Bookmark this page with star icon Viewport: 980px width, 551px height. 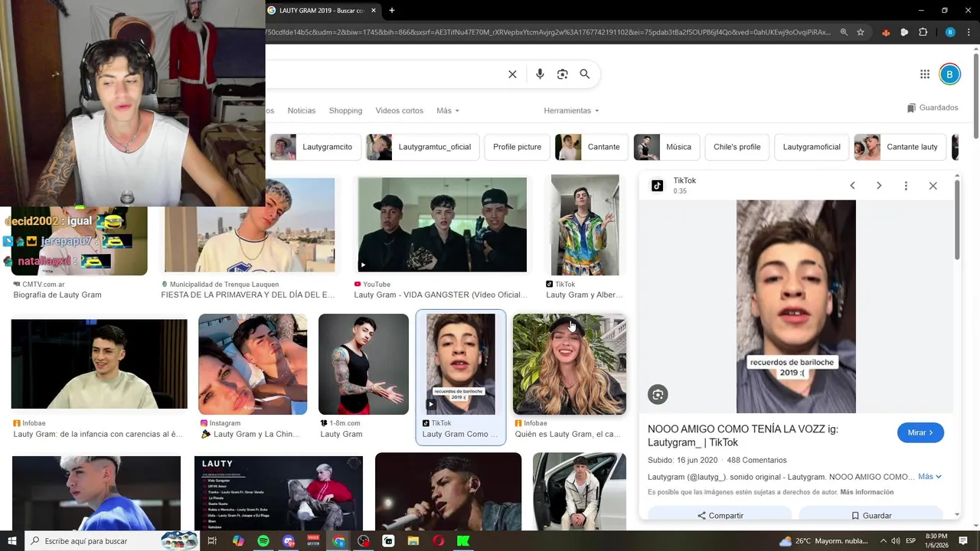861,32
